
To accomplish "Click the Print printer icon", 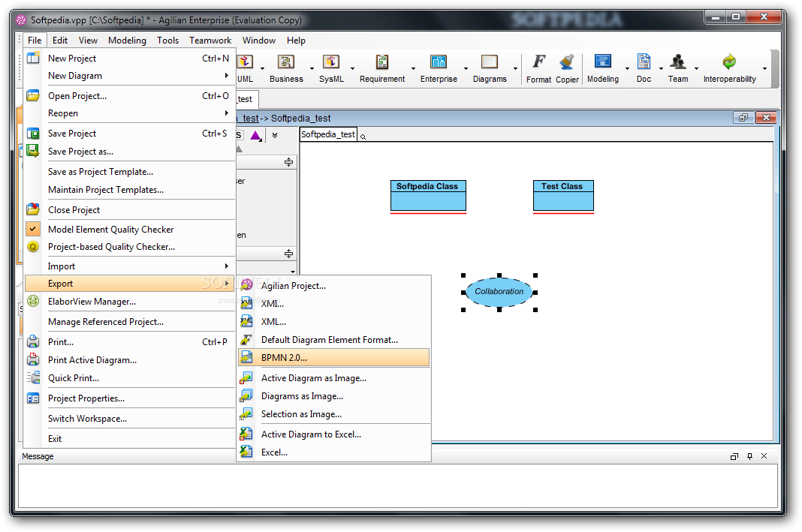I will pyautogui.click(x=33, y=341).
